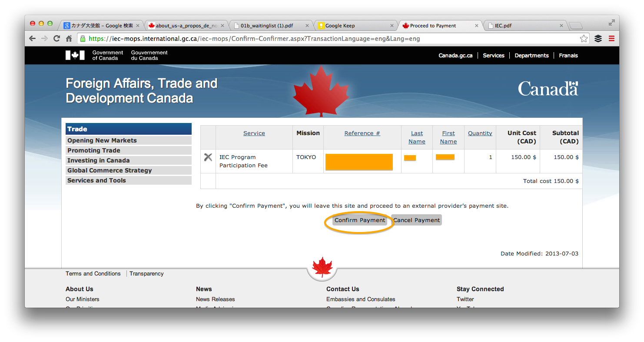Screen dimensions: 644x342
Task: Click the footer maple leaf emblem
Action: (x=322, y=267)
